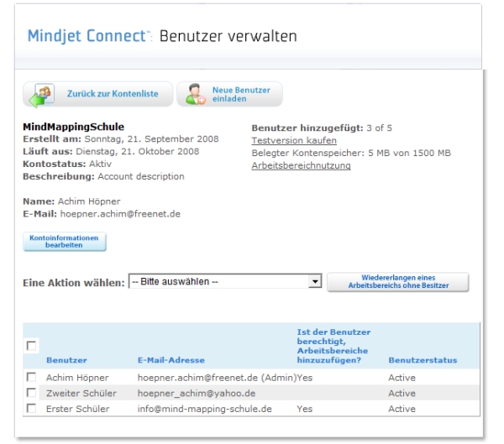The image size is (504, 444).
Task: Click the MindMappingSchule account name
Action: click(x=74, y=127)
